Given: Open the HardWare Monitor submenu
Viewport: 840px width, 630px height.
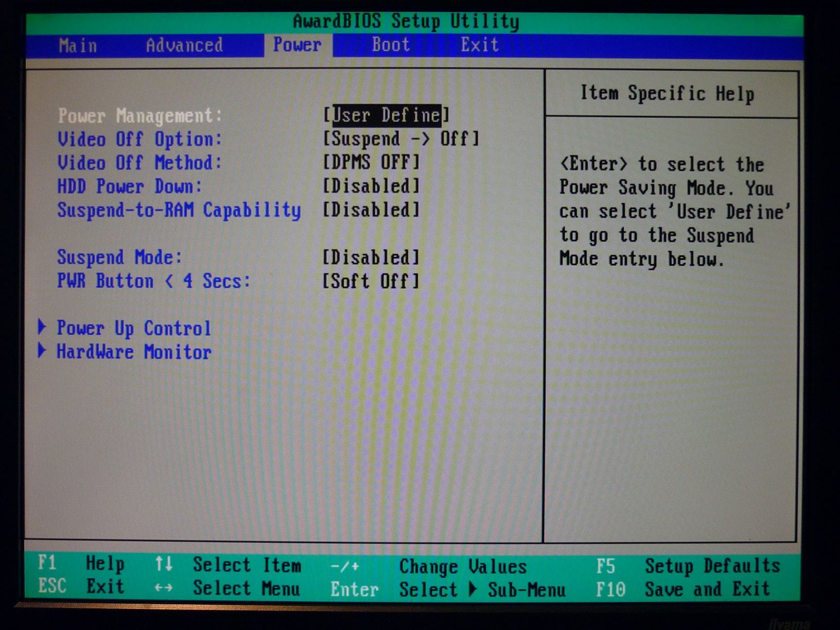Looking at the screenshot, I should click(x=134, y=352).
